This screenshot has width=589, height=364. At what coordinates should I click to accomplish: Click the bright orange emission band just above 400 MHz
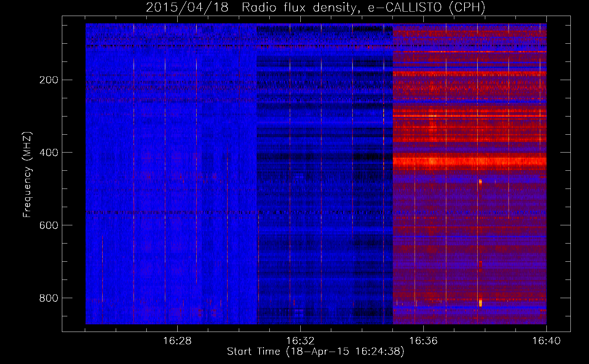pos(470,161)
